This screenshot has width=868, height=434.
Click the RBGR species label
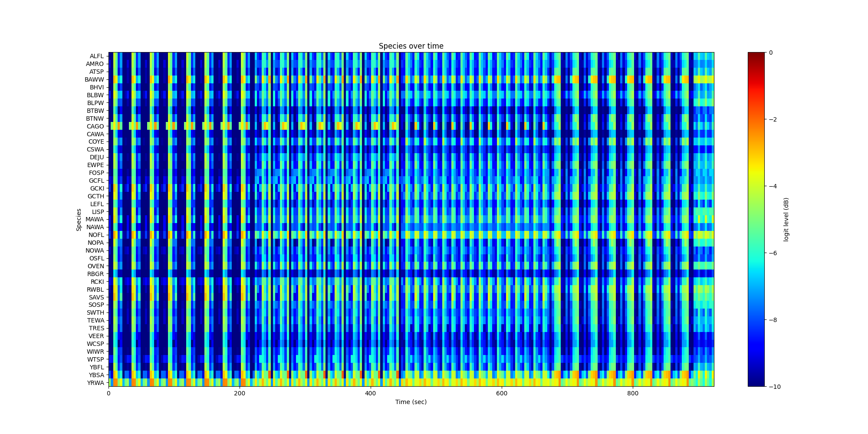point(95,274)
